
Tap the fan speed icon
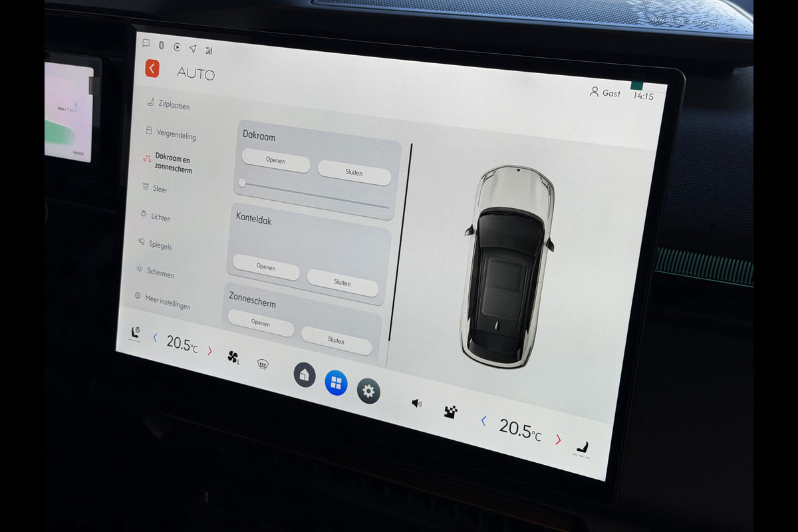click(233, 357)
